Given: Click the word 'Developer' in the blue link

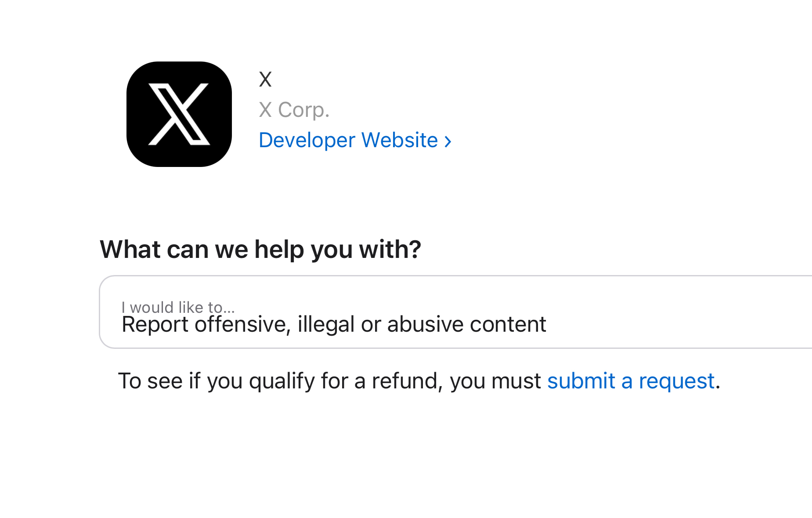Looking at the screenshot, I should [307, 140].
